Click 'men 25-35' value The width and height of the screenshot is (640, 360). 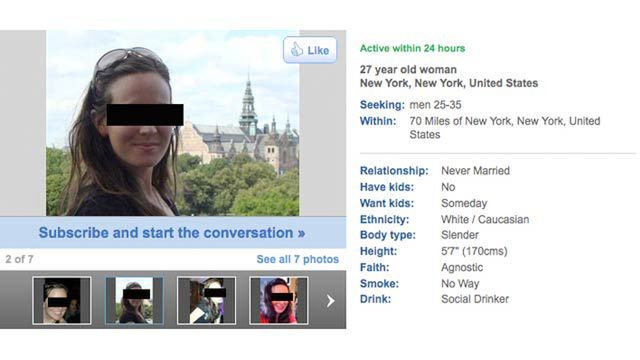coord(436,105)
